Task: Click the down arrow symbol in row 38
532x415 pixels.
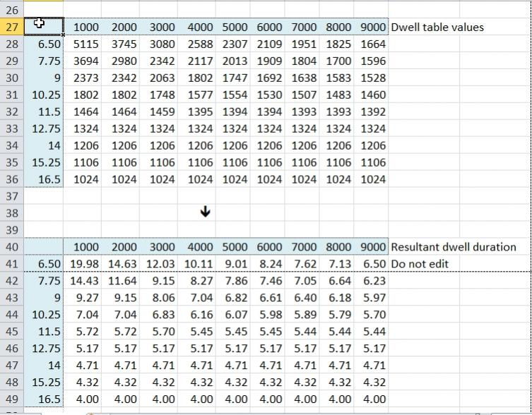Action: coord(205,212)
